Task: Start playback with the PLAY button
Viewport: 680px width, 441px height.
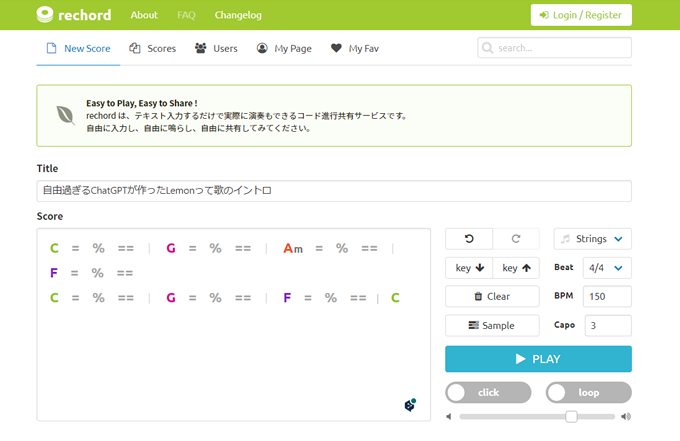Action: coord(538,359)
